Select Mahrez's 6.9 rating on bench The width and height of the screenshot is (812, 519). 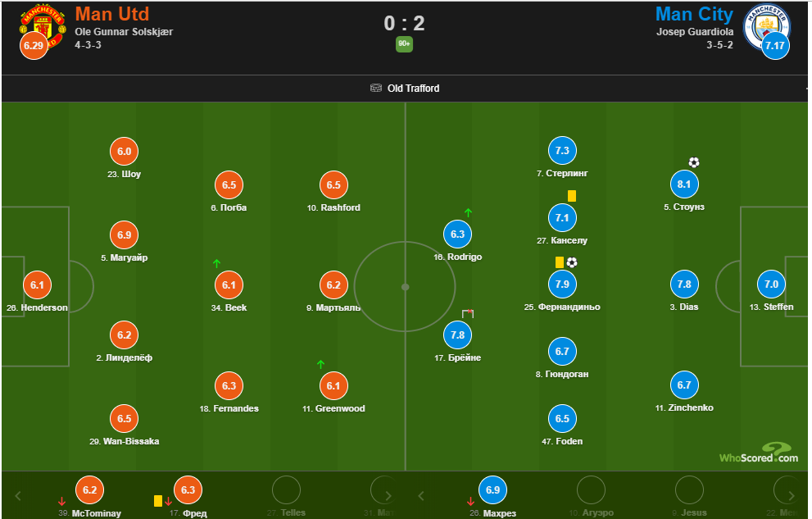tap(492, 490)
